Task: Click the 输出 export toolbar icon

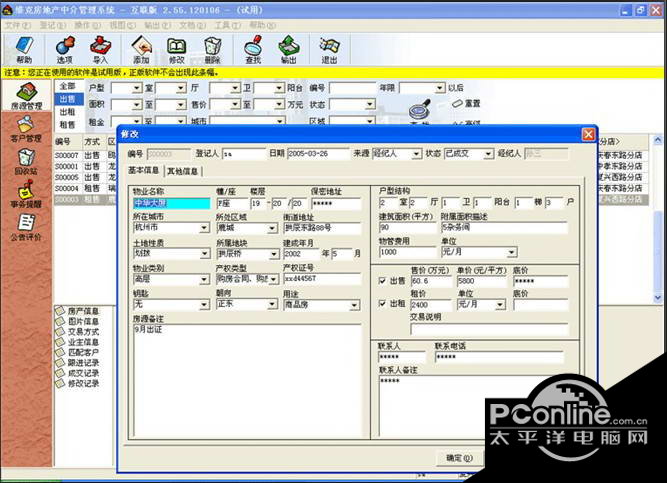Action: 289,50
